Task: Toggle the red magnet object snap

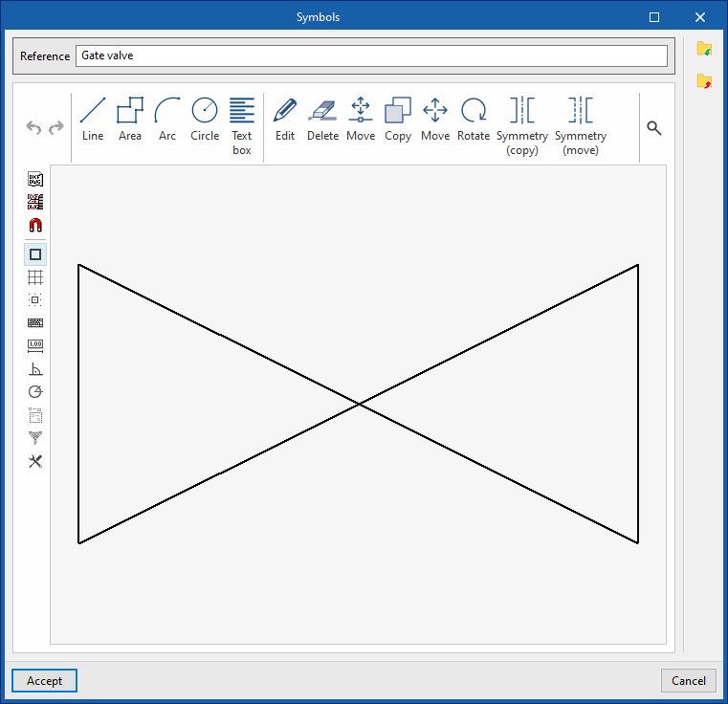Action: click(x=35, y=226)
